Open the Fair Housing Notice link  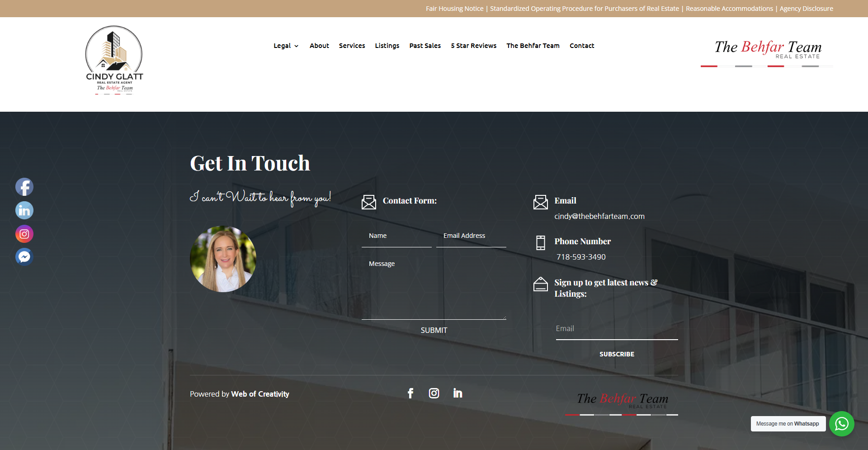(x=454, y=9)
